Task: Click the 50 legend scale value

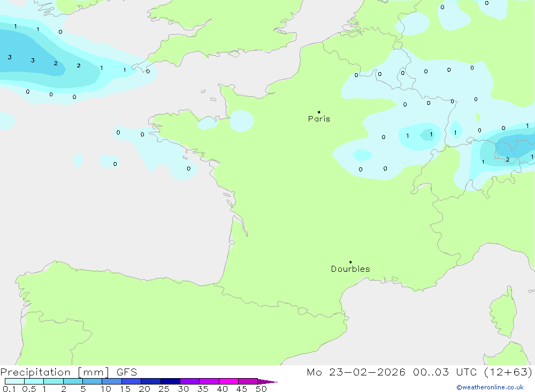Action: (261, 389)
